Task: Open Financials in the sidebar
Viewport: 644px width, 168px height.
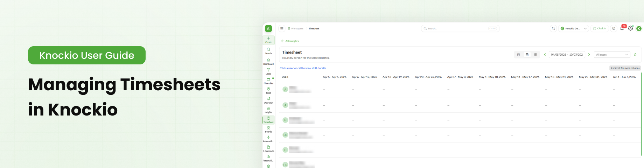Action: [x=268, y=81]
